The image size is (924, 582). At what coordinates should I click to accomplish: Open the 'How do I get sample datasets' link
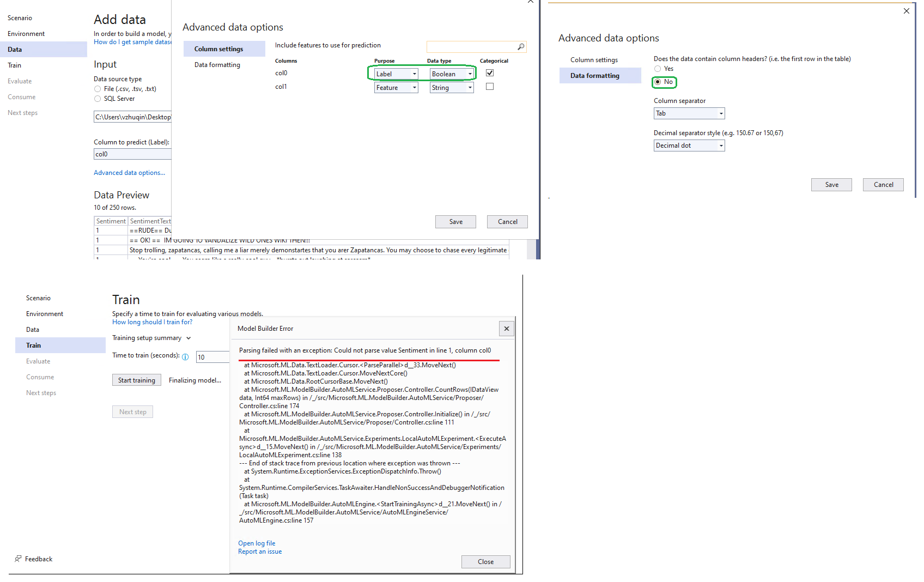tap(132, 42)
